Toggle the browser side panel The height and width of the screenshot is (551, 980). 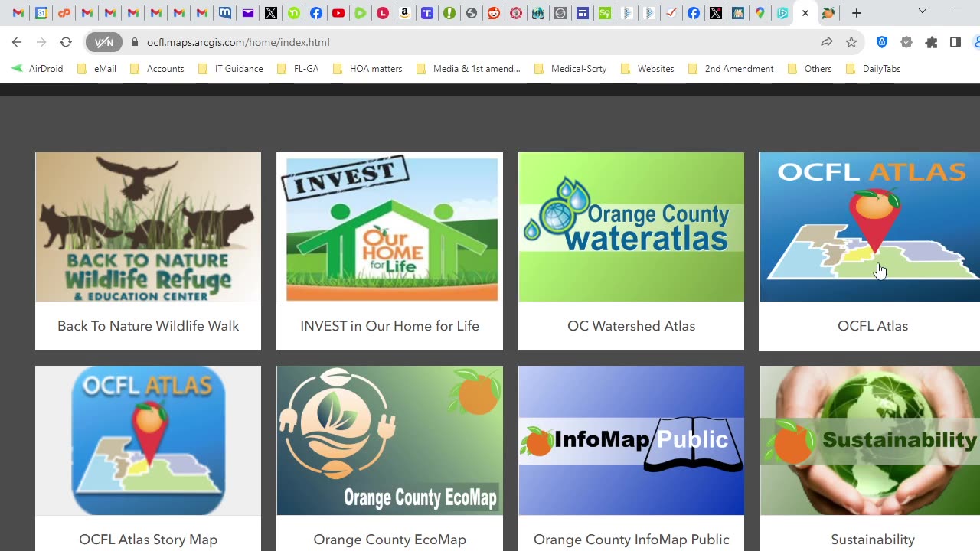click(x=955, y=42)
